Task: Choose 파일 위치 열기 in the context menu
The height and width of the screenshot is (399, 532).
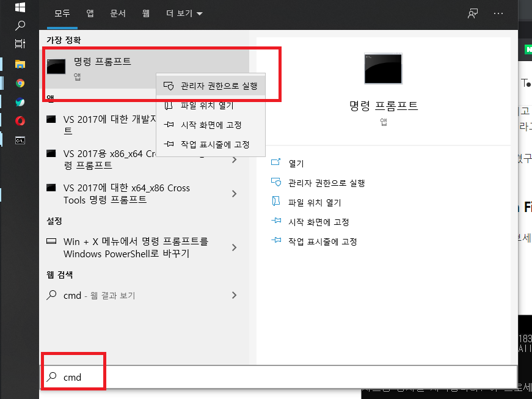Action: pyautogui.click(x=211, y=106)
